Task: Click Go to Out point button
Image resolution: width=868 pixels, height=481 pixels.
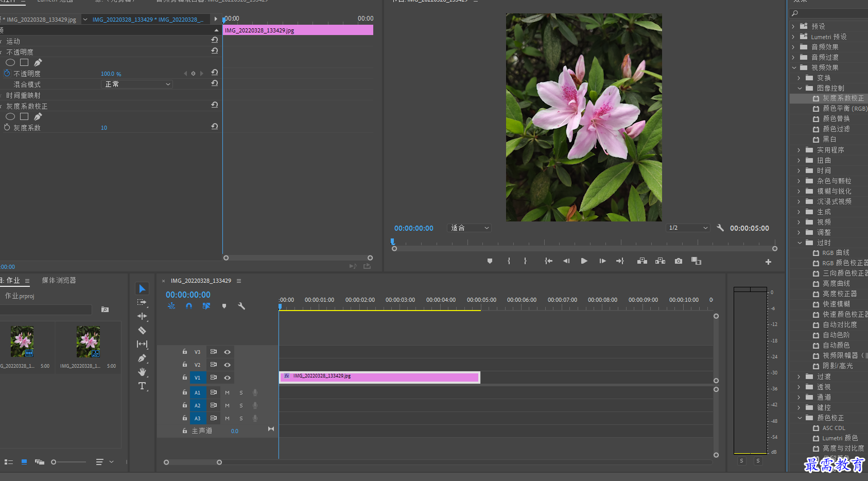Action: [620, 261]
